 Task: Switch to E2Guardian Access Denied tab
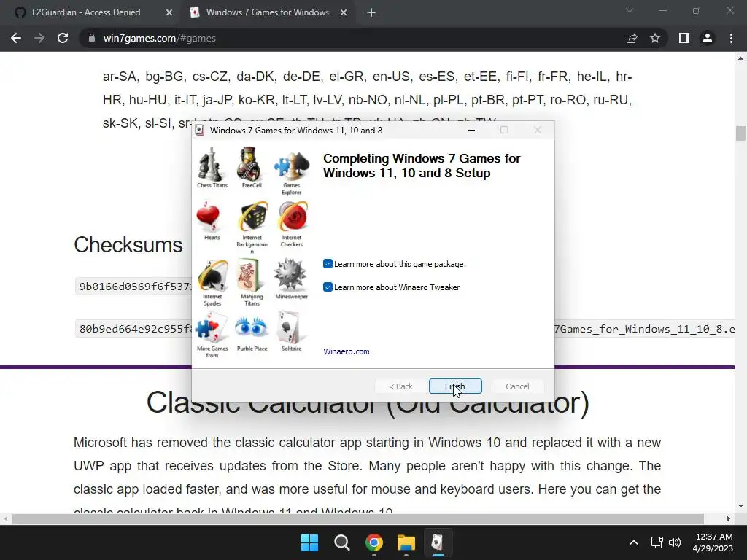(86, 12)
